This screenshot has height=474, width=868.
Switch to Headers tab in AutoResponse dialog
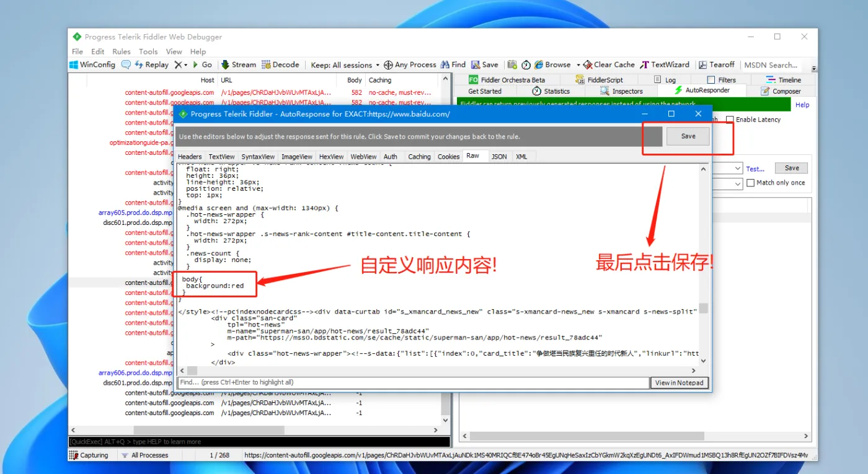tap(190, 157)
